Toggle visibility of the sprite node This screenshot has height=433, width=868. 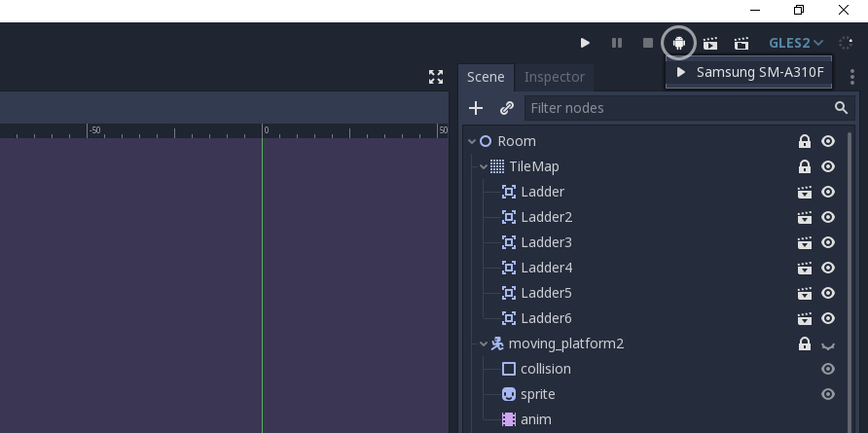coord(828,394)
